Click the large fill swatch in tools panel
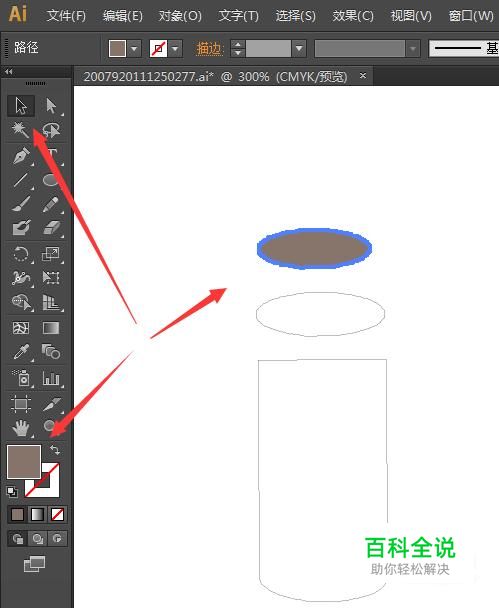The image size is (499, 608). (x=24, y=461)
